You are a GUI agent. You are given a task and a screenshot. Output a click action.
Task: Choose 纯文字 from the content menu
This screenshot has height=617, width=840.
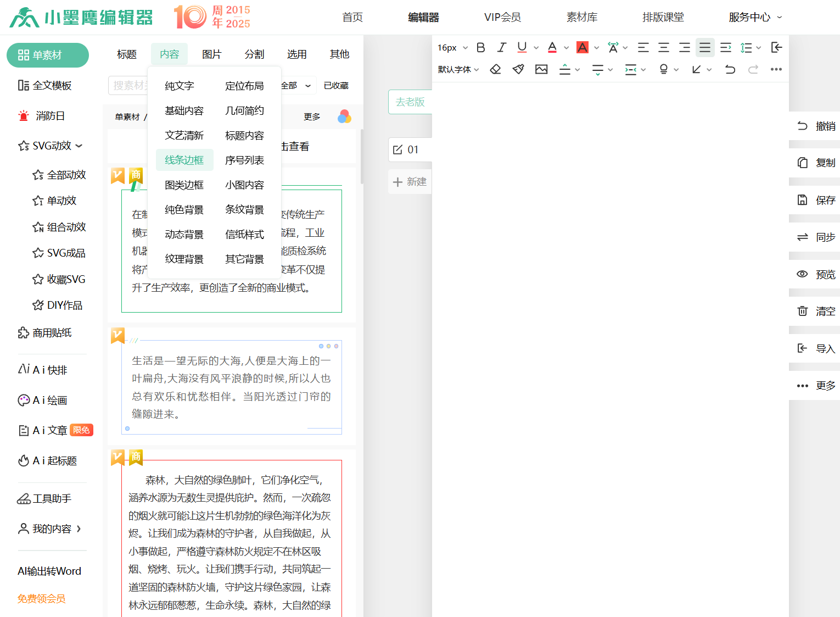180,86
